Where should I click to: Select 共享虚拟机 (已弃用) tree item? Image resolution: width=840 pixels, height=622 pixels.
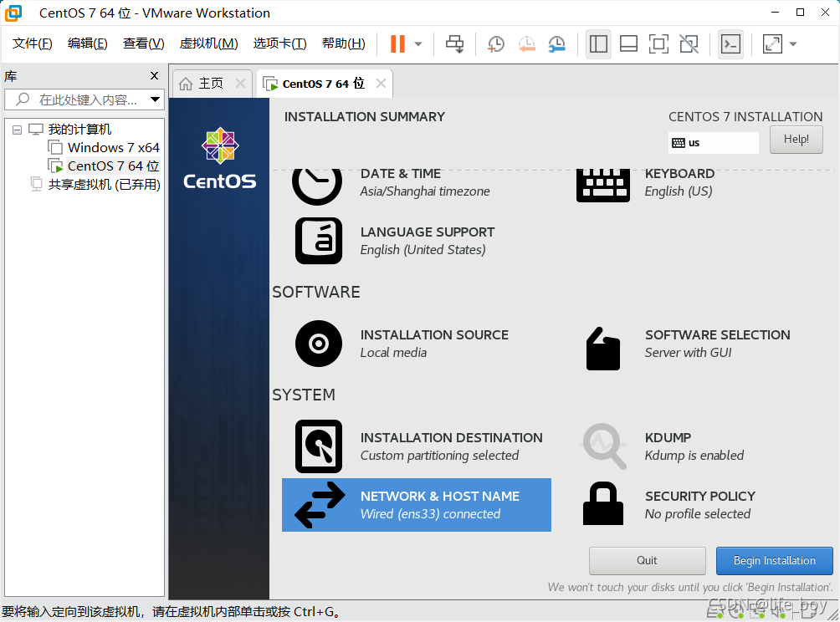tap(104, 184)
